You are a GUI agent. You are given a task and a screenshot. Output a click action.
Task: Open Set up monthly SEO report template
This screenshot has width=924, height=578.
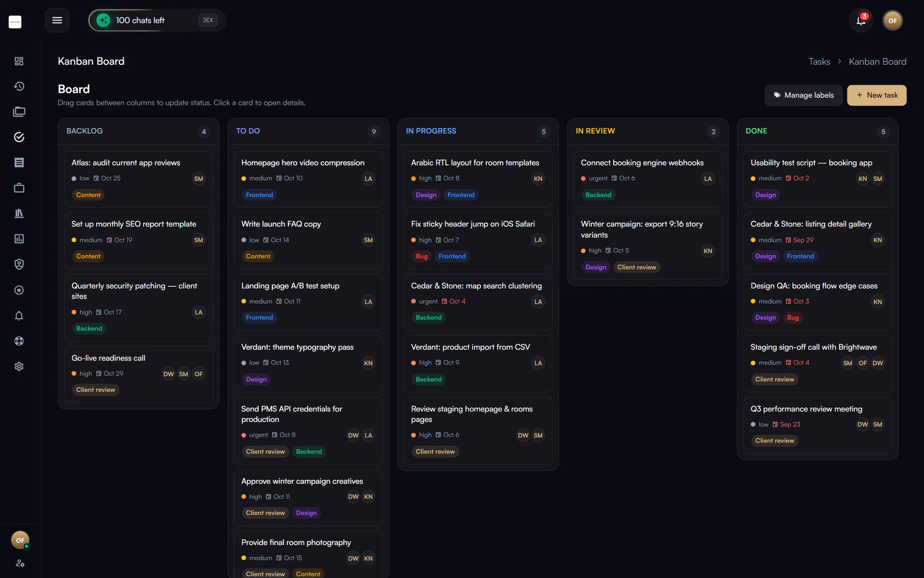coord(139,240)
